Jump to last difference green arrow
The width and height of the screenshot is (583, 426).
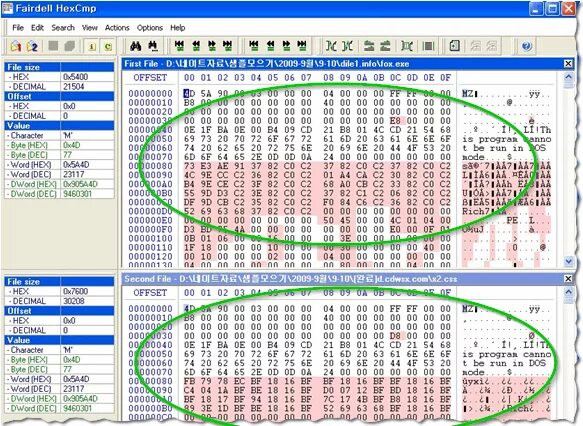click(x=228, y=46)
